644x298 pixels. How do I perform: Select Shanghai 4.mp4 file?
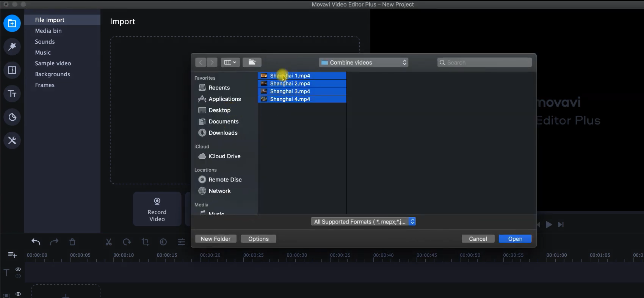tap(302, 99)
